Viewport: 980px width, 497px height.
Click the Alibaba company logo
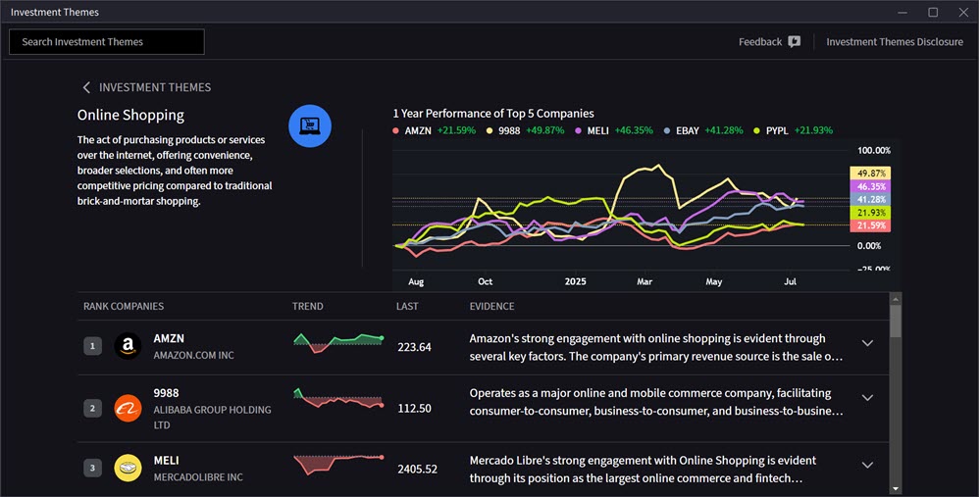[128, 408]
